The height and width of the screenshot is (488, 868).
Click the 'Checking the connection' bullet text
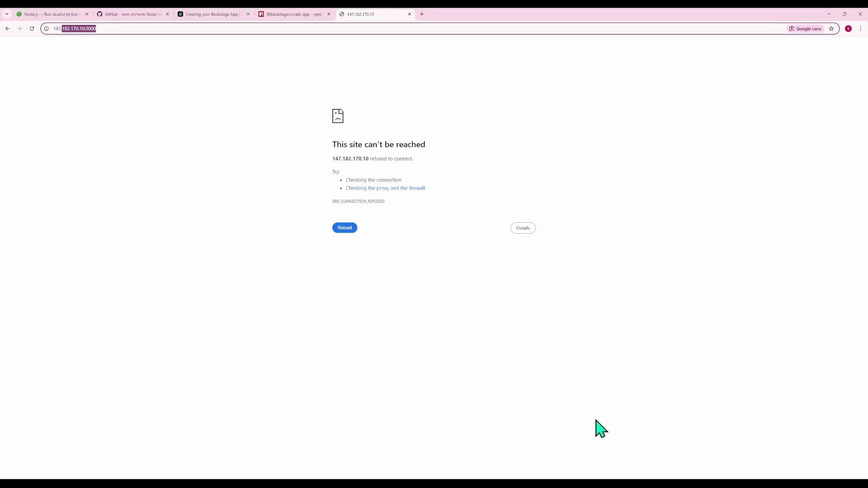coord(373,180)
